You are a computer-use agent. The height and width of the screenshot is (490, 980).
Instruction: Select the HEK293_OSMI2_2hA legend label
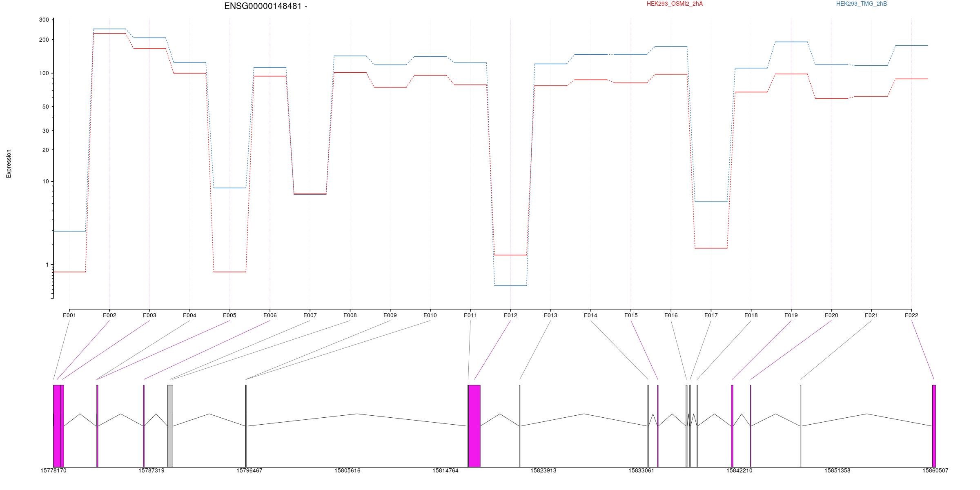pyautogui.click(x=675, y=4)
